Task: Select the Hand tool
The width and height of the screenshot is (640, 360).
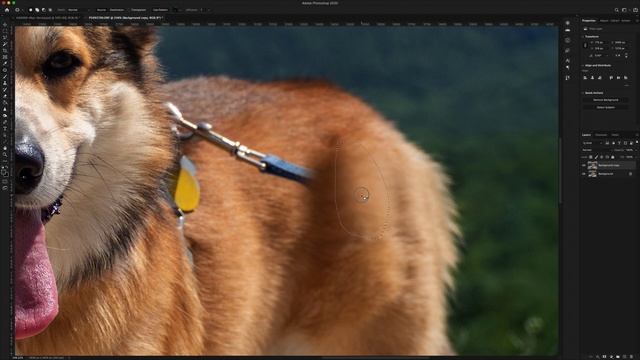Action: click(5, 149)
